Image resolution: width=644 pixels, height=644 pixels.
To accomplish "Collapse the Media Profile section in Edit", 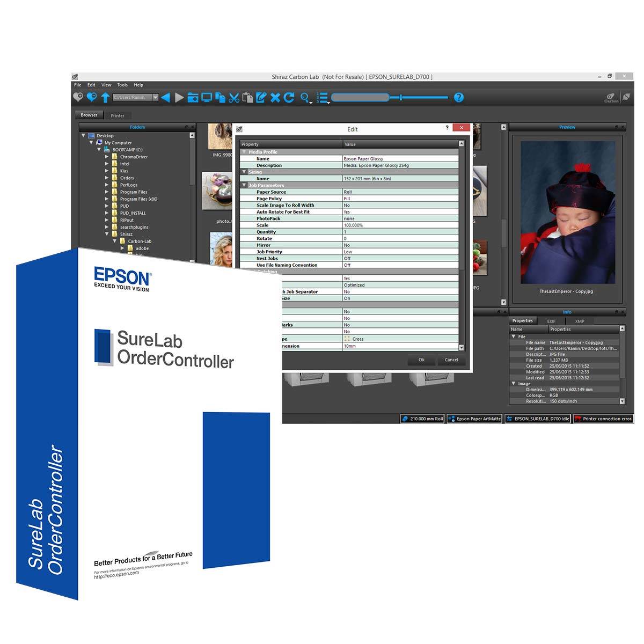I will 244,152.
